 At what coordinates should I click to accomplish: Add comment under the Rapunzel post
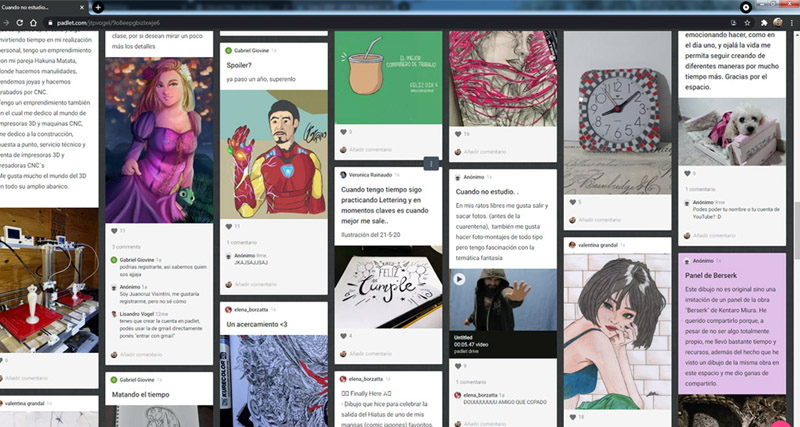[141, 355]
